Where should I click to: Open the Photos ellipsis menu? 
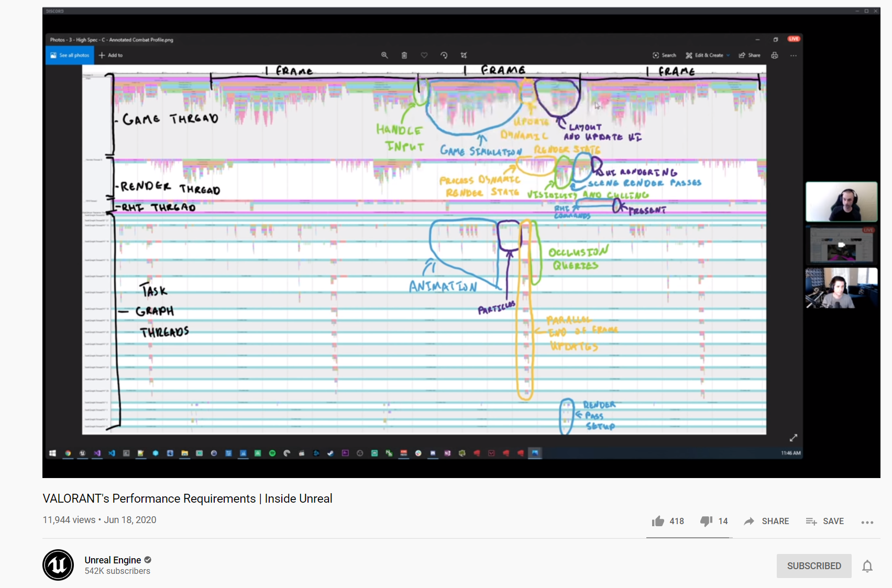794,55
